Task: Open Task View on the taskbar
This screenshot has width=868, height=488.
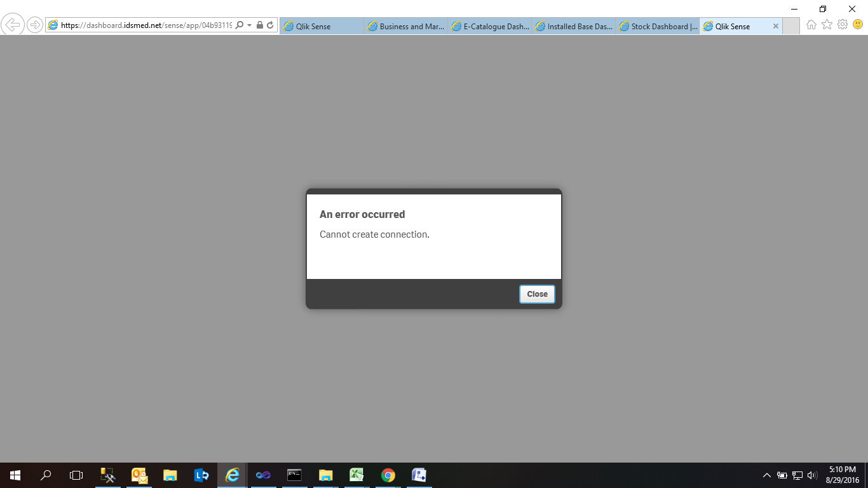Action: [x=76, y=475]
